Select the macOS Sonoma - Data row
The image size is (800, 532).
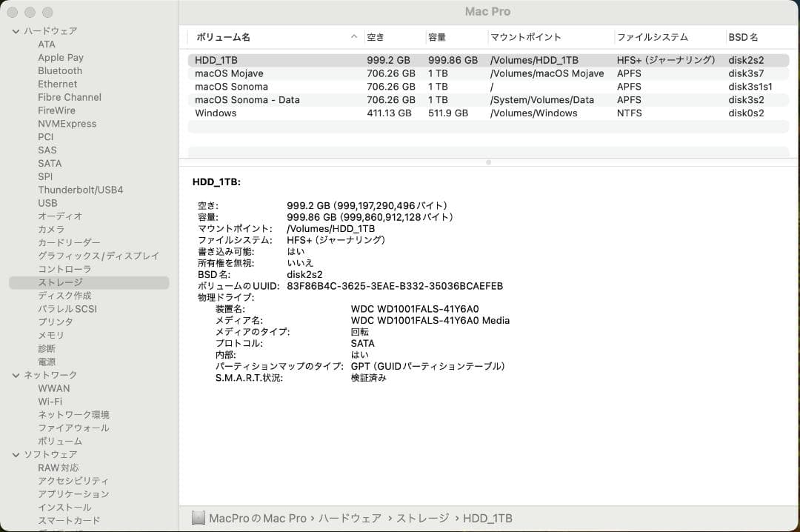click(x=488, y=100)
